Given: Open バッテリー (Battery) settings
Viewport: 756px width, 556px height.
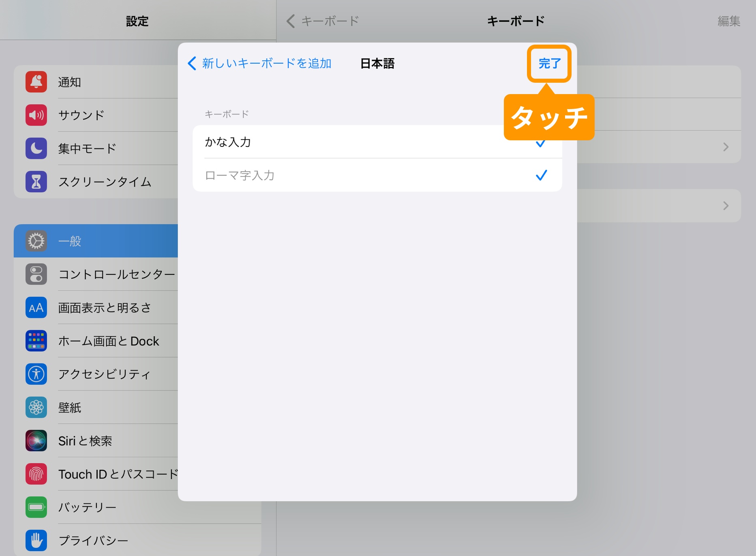Looking at the screenshot, I should (86, 507).
